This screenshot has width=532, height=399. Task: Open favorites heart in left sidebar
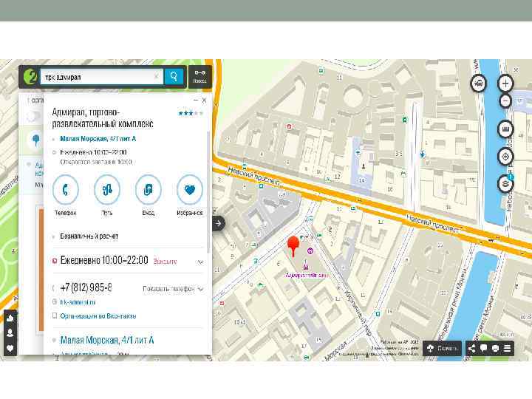[10, 348]
